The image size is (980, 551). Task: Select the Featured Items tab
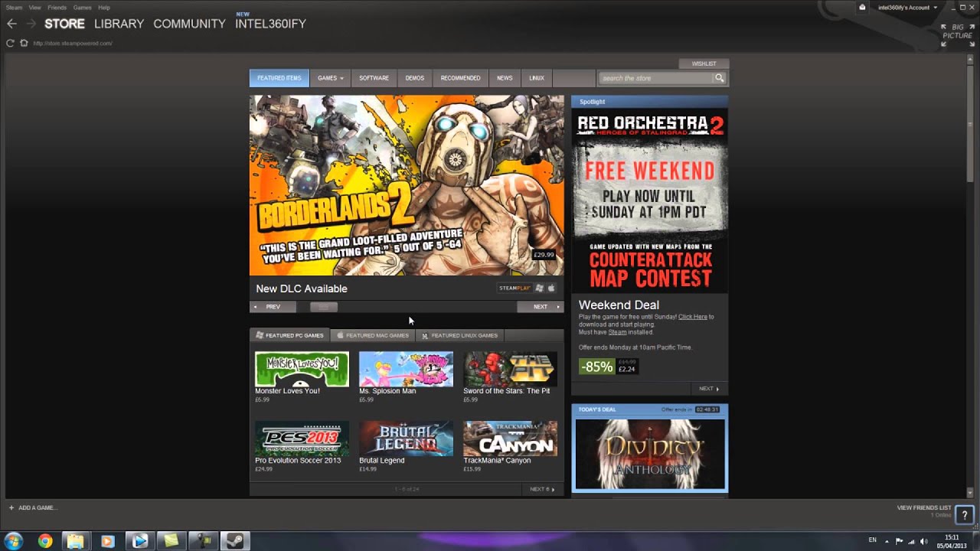pyautogui.click(x=279, y=78)
